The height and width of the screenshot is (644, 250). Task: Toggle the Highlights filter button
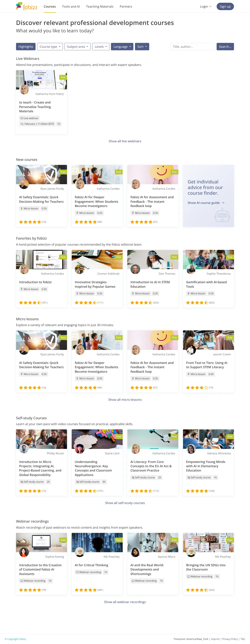pos(26,47)
